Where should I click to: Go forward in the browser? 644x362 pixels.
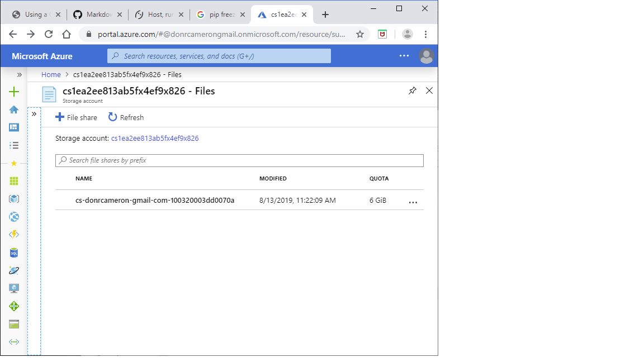point(31,34)
